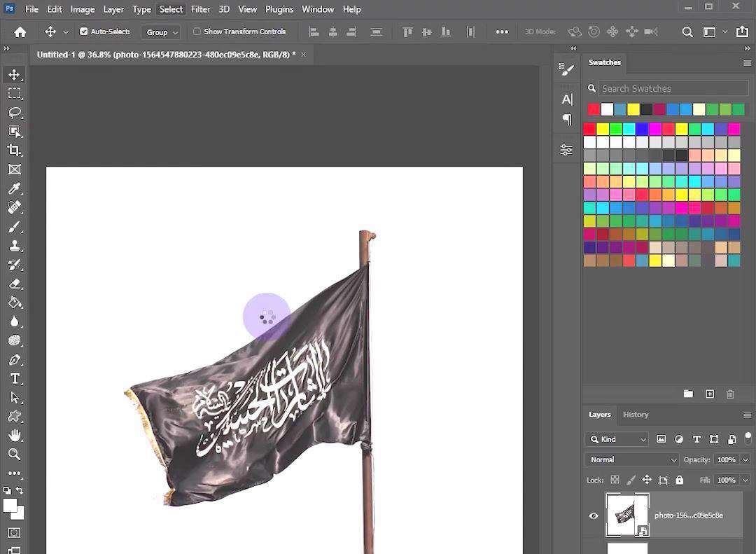
Task: Activate the Zoom tool
Action: tap(14, 454)
